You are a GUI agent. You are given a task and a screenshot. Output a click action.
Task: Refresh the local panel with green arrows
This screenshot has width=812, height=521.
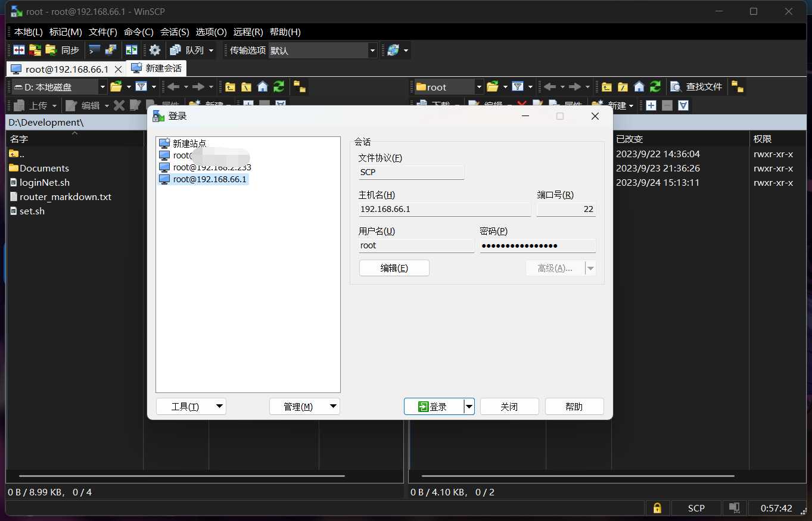279,87
